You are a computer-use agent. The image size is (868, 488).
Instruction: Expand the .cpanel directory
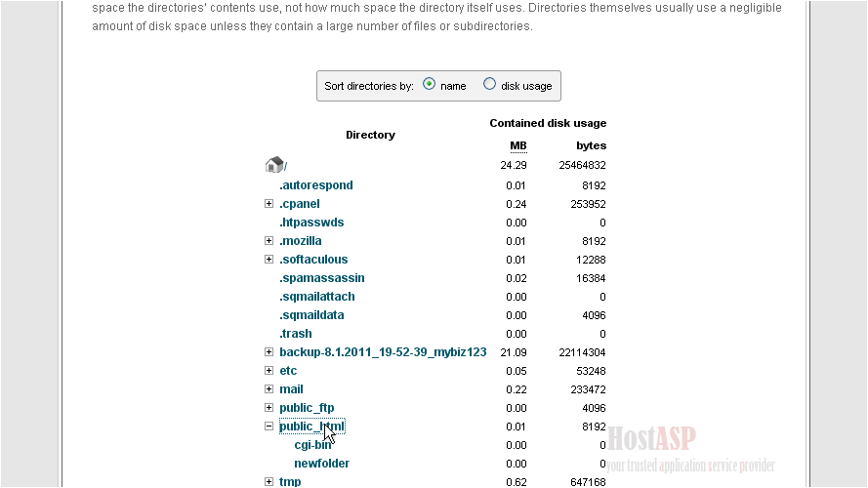pyautogui.click(x=269, y=204)
